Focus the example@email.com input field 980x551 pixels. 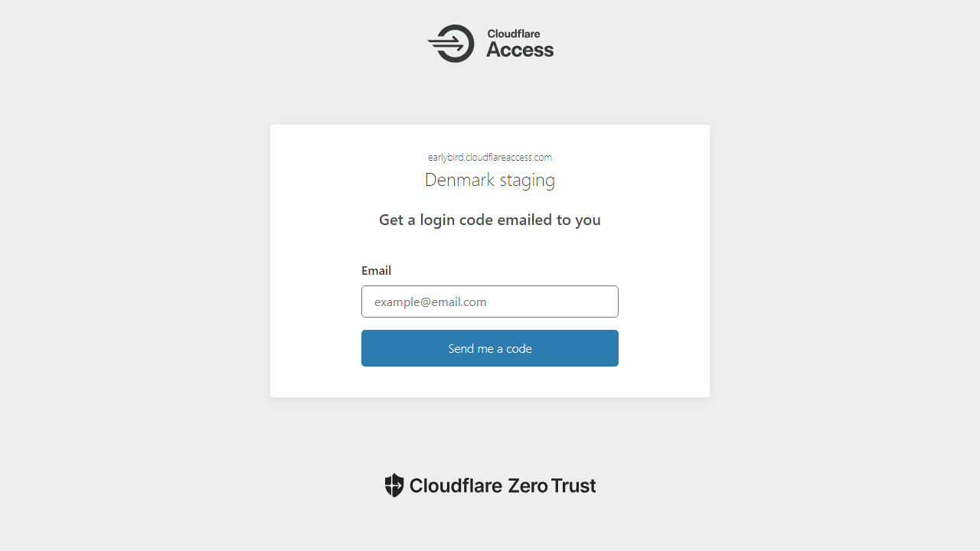[x=490, y=302]
